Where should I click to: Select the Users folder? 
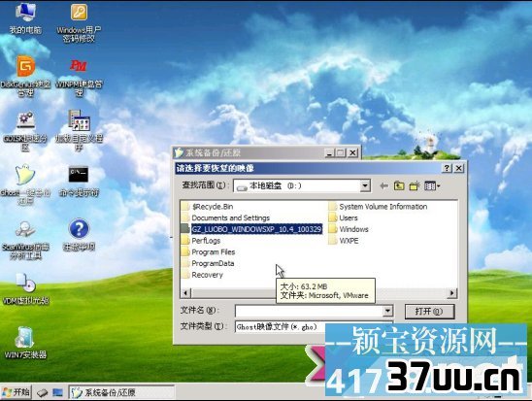344,217
